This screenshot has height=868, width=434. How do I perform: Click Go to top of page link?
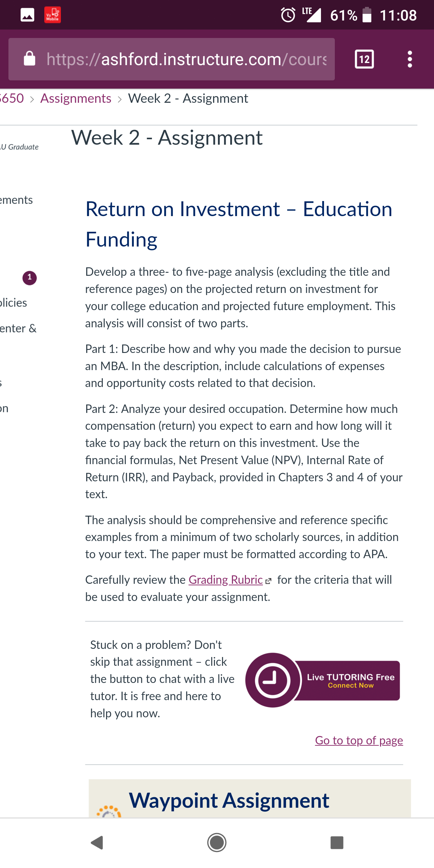point(359,740)
